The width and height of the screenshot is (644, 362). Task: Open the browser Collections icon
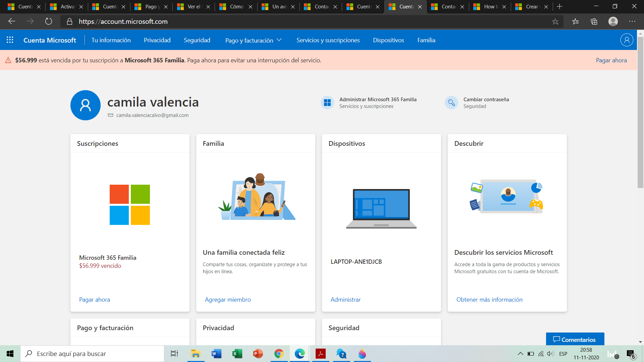[x=594, y=21]
